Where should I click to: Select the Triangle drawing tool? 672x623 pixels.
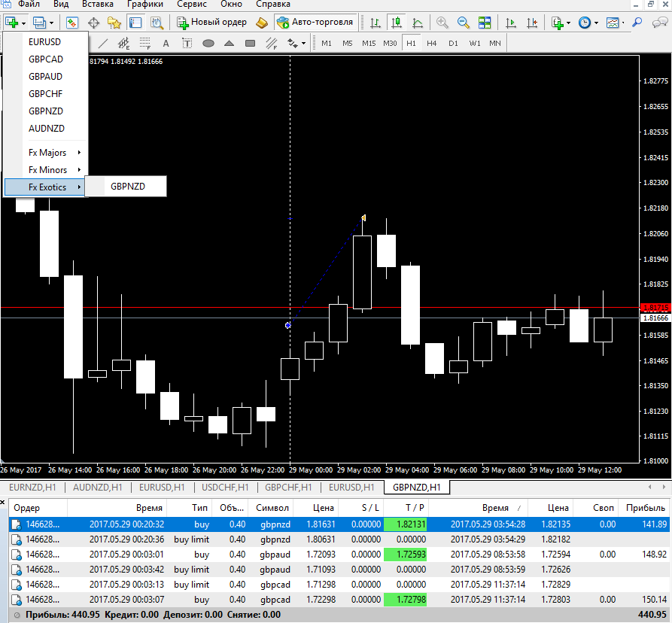point(230,44)
